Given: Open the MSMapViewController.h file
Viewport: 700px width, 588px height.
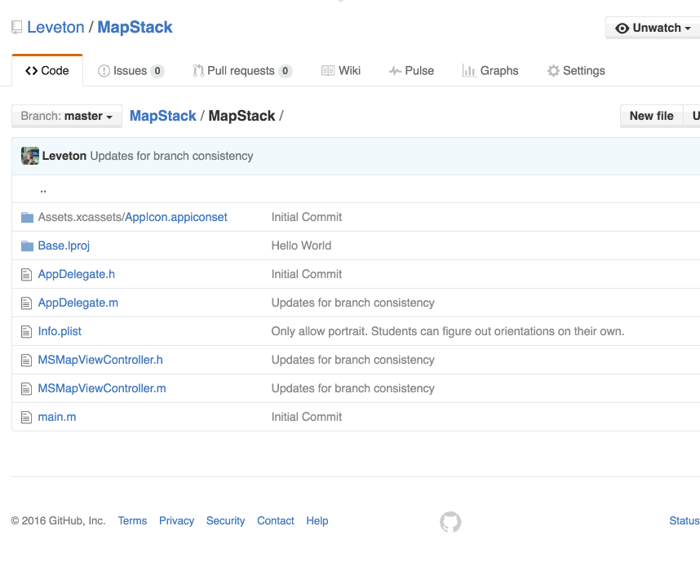Looking at the screenshot, I should point(100,360).
